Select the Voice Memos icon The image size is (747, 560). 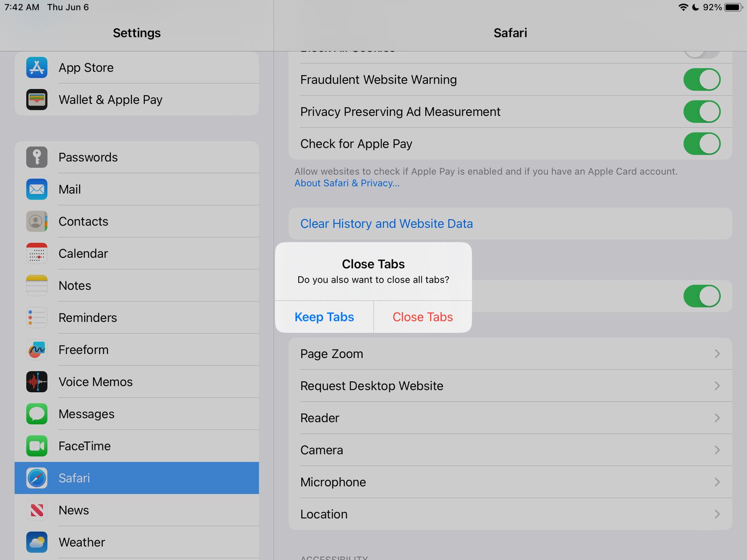pyautogui.click(x=37, y=382)
